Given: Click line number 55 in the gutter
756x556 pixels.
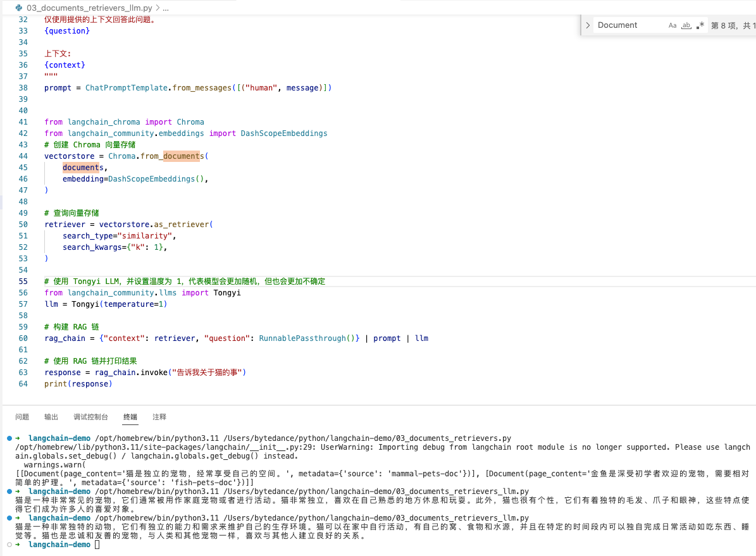Looking at the screenshot, I should coord(23,281).
